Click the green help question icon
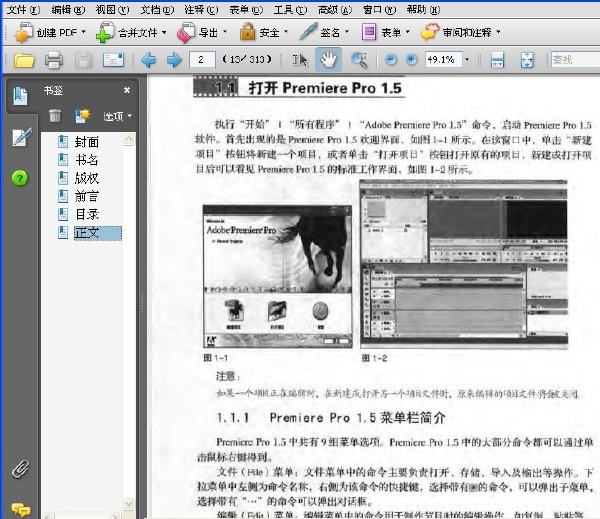Viewport: 600px width, 519px height. 20,178
